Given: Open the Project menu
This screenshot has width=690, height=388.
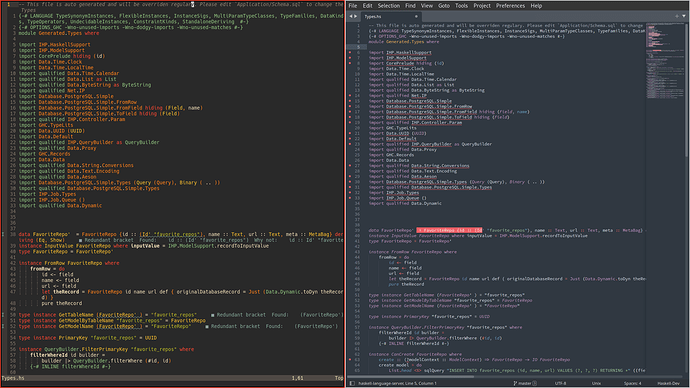Looking at the screenshot, I should [482, 6].
